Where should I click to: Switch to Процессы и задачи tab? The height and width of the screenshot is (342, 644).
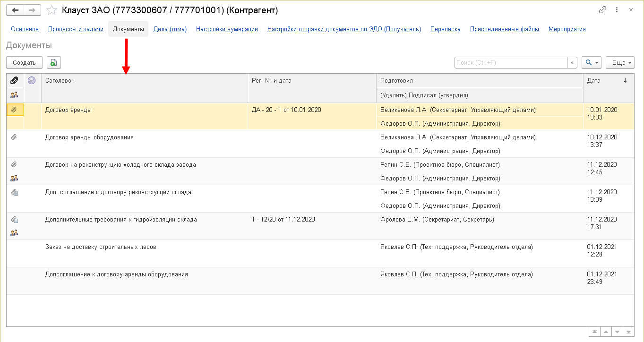click(x=76, y=29)
